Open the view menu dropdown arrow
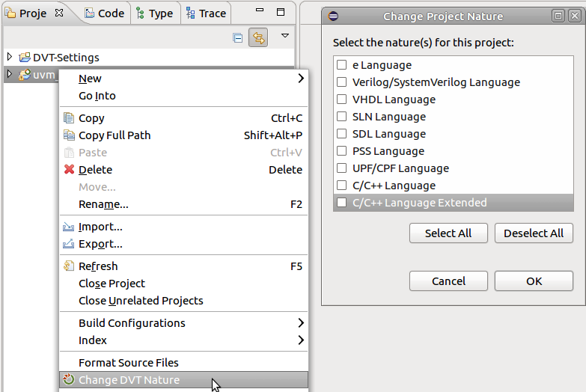 (284, 36)
